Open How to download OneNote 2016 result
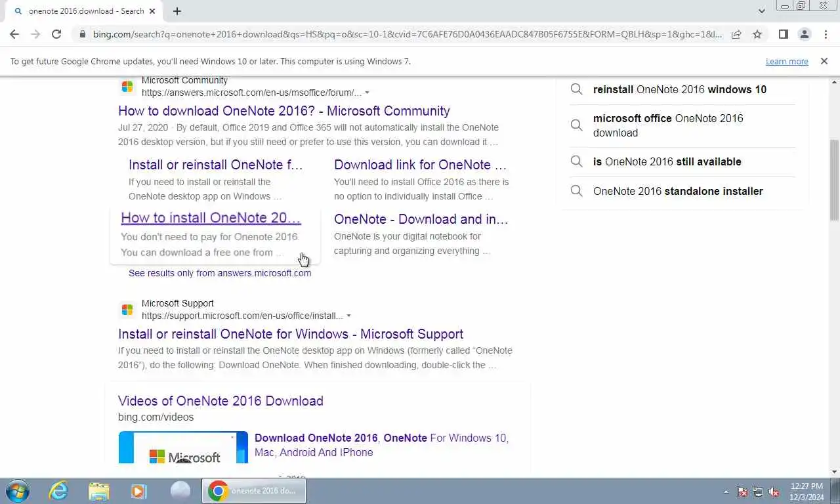 coord(284,111)
